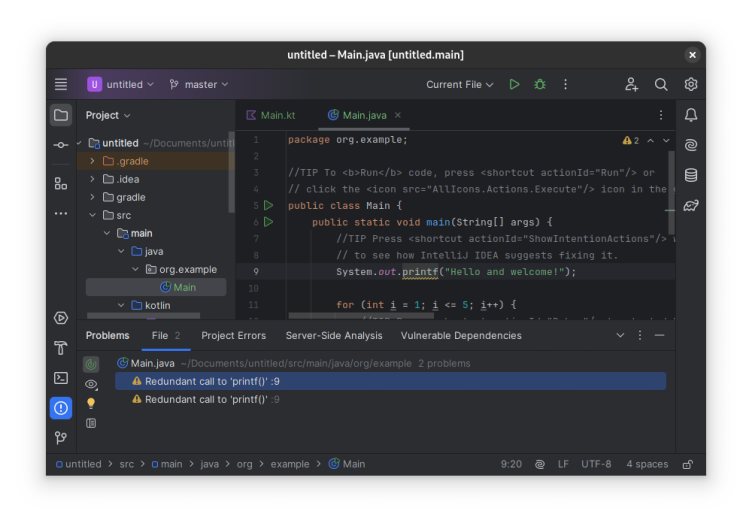Hide the Problems tool window

point(659,335)
